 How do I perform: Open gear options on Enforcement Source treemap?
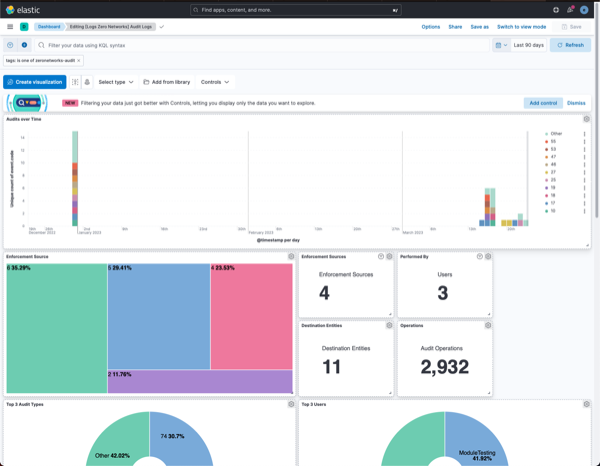click(292, 257)
